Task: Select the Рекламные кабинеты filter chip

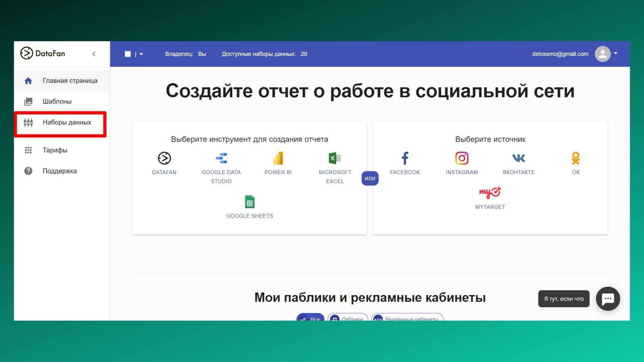Action: point(407,318)
